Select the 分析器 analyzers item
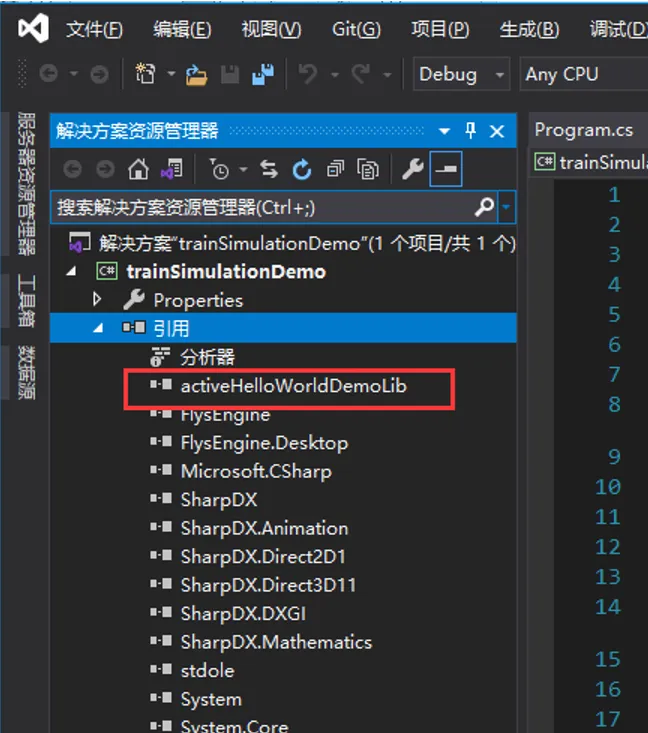The image size is (648, 733). (208, 358)
